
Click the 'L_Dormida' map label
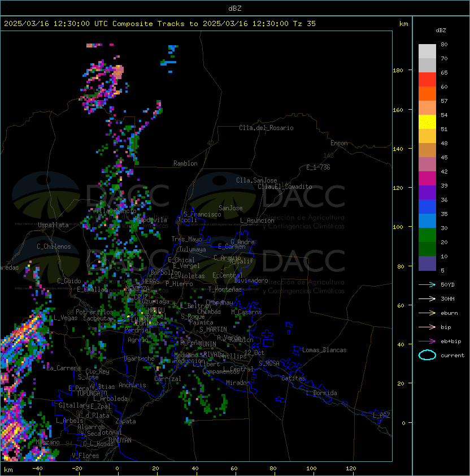pyautogui.click(x=321, y=393)
